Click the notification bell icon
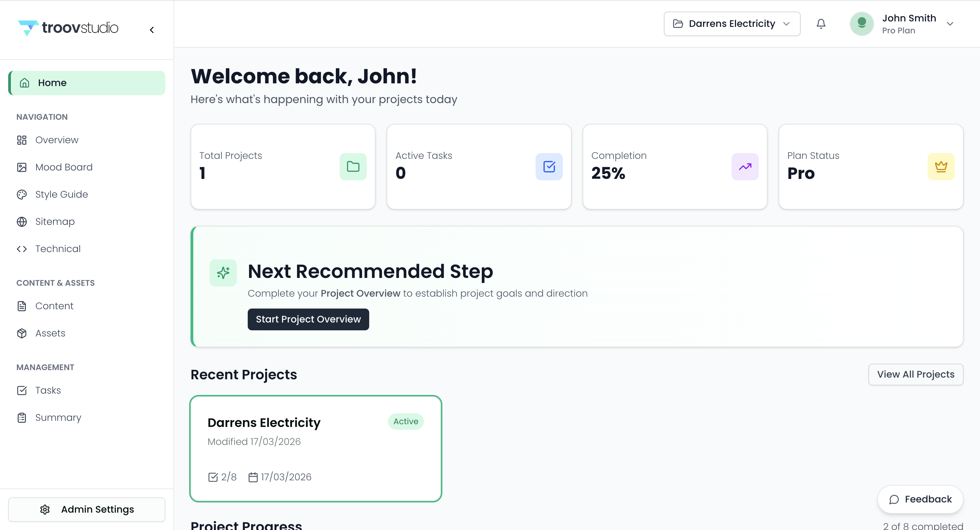The width and height of the screenshot is (980, 530). pyautogui.click(x=821, y=24)
